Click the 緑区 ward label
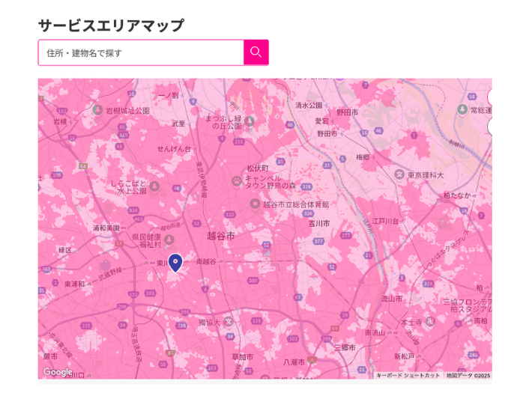Viewport: 532px width, 399px height. click(64, 250)
